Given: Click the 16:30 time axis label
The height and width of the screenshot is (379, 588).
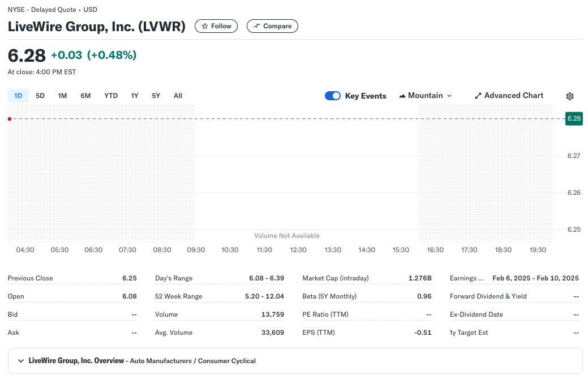Looking at the screenshot, I should click(x=435, y=250).
